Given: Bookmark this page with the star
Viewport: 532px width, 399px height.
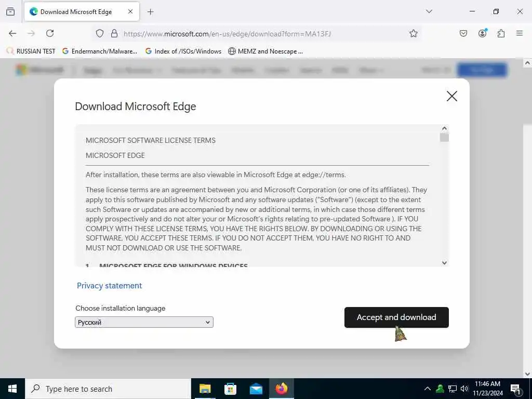Looking at the screenshot, I should tap(413, 33).
